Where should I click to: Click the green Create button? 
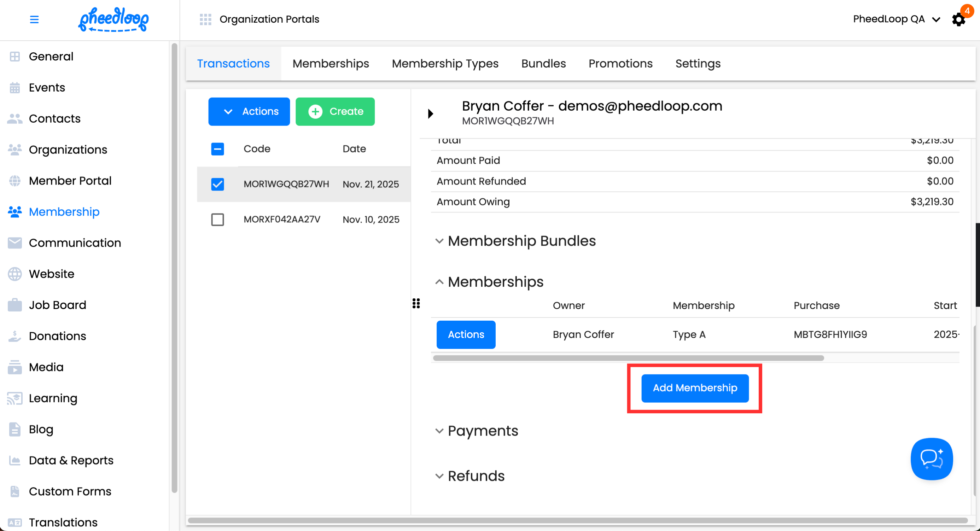pyautogui.click(x=335, y=111)
